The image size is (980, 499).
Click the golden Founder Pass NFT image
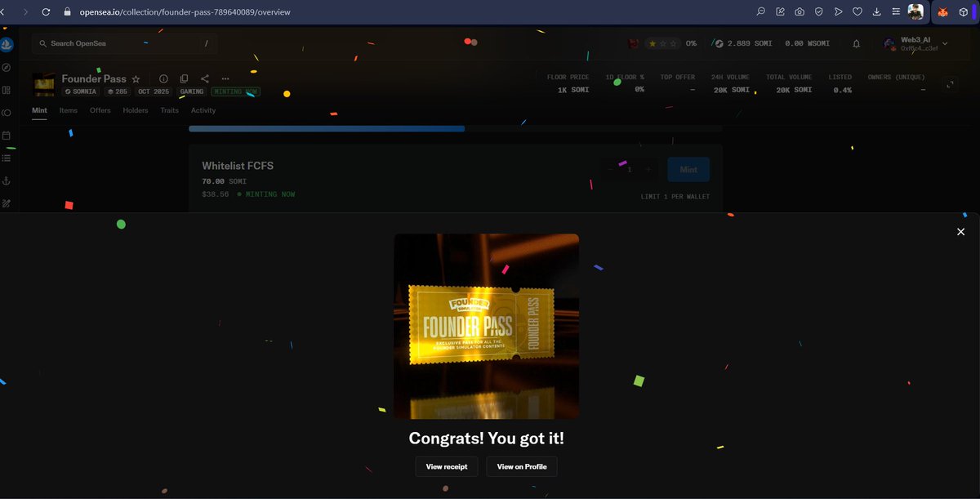click(x=487, y=327)
